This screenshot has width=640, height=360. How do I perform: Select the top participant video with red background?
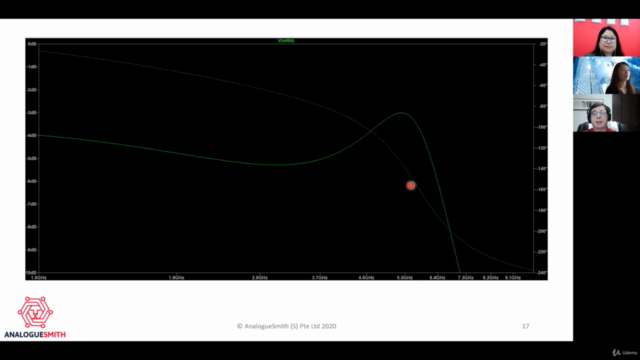point(607,38)
